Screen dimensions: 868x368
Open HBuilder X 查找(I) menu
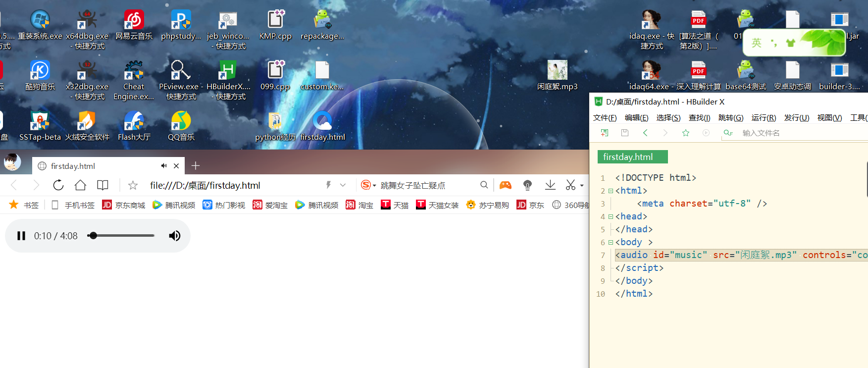[700, 117]
